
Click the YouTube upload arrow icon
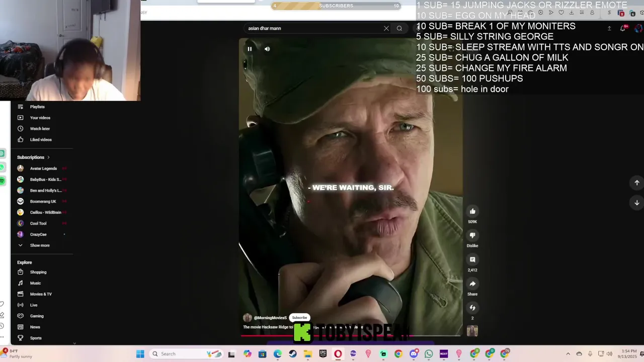(x=609, y=28)
